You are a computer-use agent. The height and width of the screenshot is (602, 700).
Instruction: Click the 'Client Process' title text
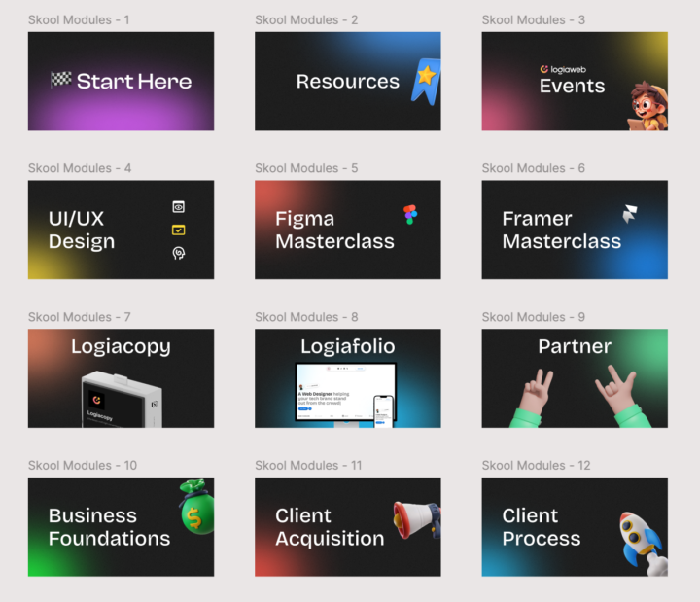tap(542, 527)
